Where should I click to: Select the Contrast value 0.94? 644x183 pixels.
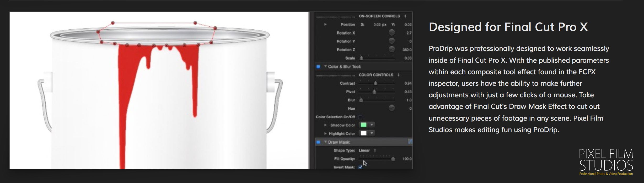[408, 83]
